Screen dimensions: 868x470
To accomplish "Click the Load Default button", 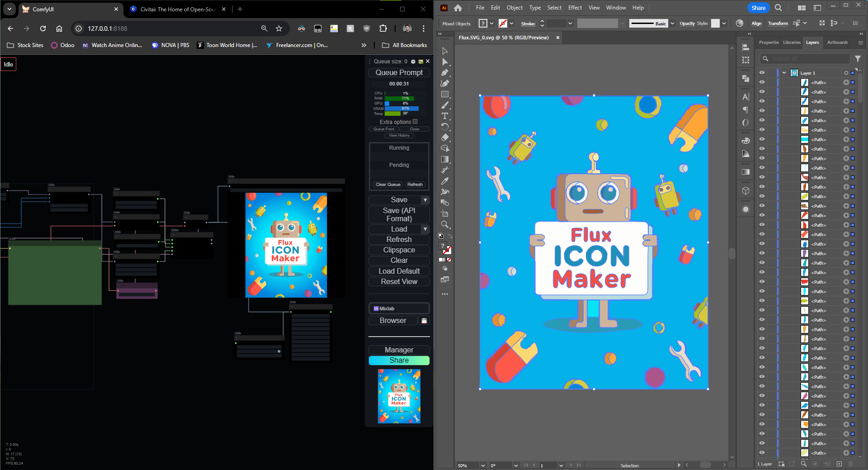I will (x=399, y=271).
